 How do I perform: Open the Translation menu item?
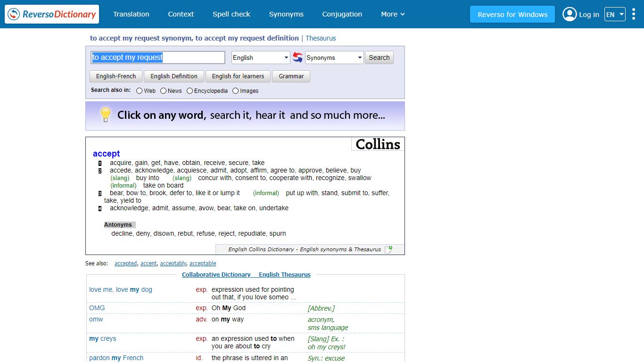[131, 14]
